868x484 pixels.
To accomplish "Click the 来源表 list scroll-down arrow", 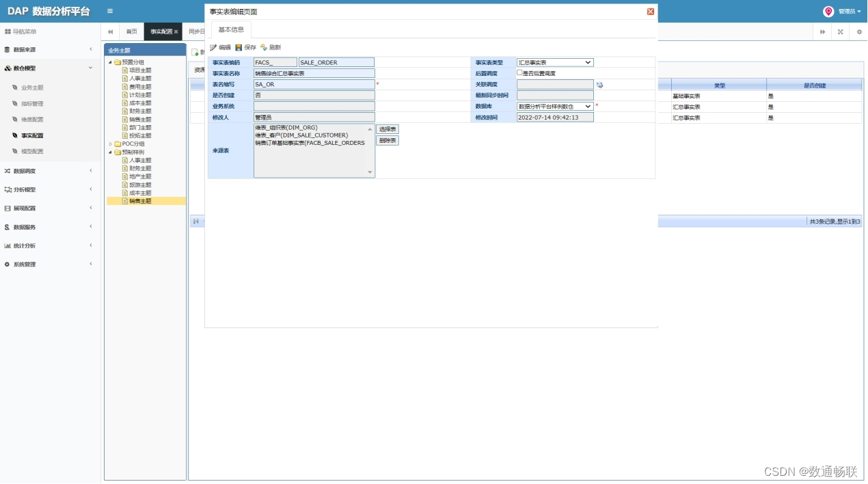I will [x=370, y=172].
